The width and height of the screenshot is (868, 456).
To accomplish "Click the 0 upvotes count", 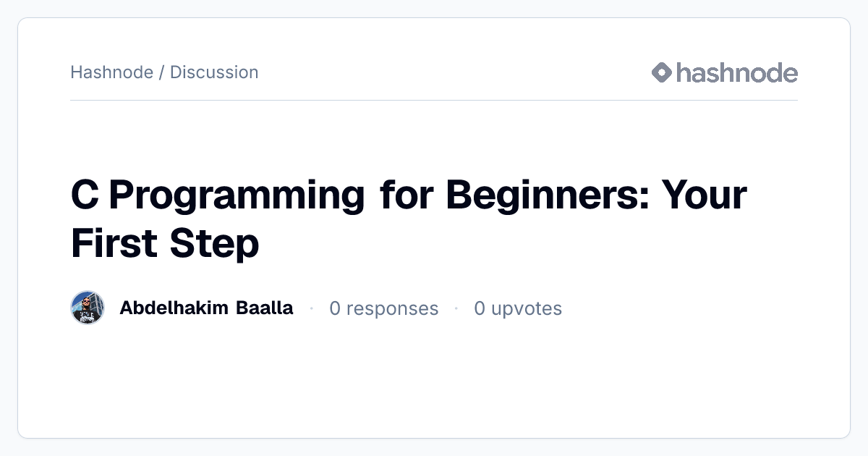I will [x=518, y=308].
